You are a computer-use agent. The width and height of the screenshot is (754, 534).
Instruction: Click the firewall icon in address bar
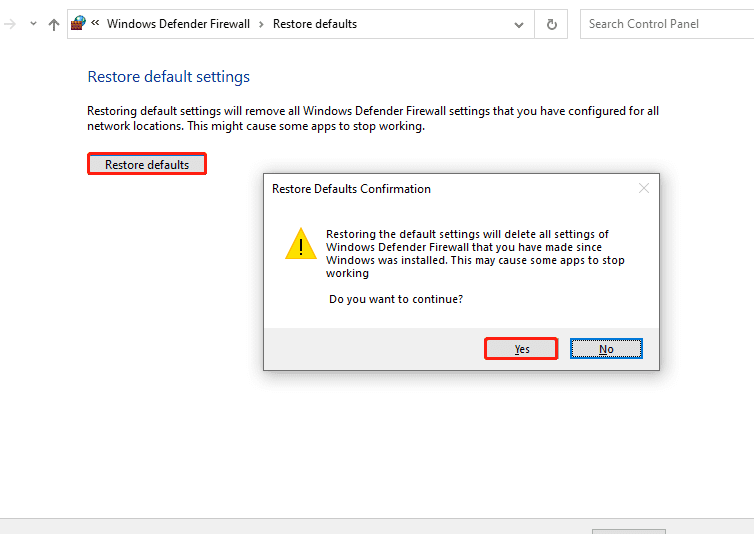coord(78,23)
